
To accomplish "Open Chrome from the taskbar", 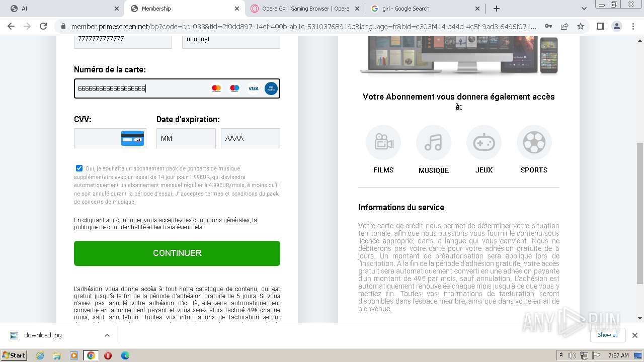I will coord(91,355).
